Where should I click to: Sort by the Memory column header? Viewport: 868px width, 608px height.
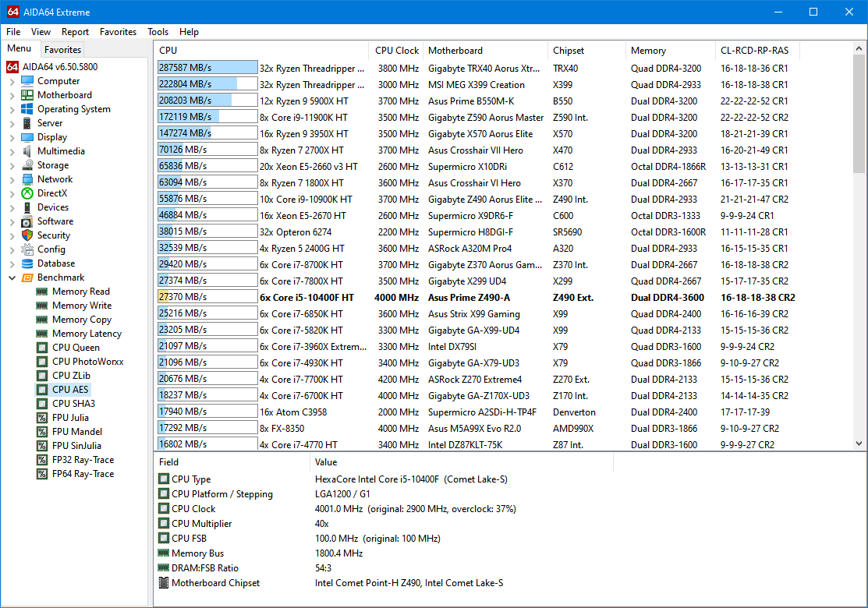coord(671,51)
